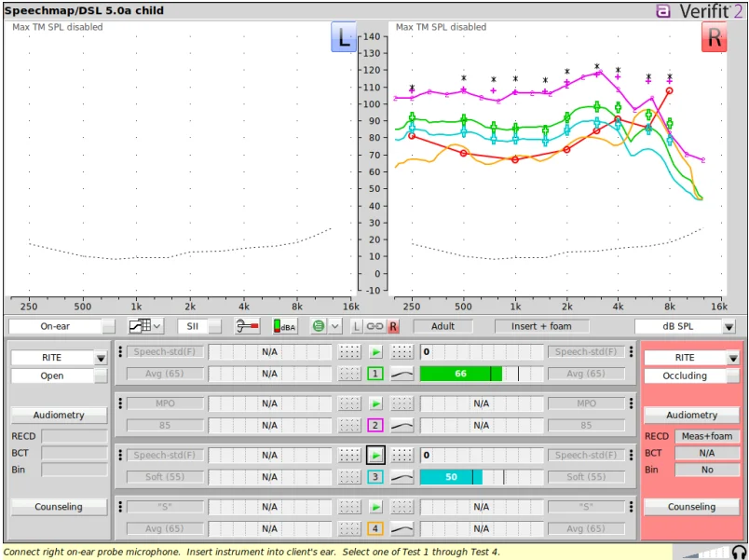Click the curve shape icon for Test 1
This screenshot has height=560, width=749.
point(402,375)
